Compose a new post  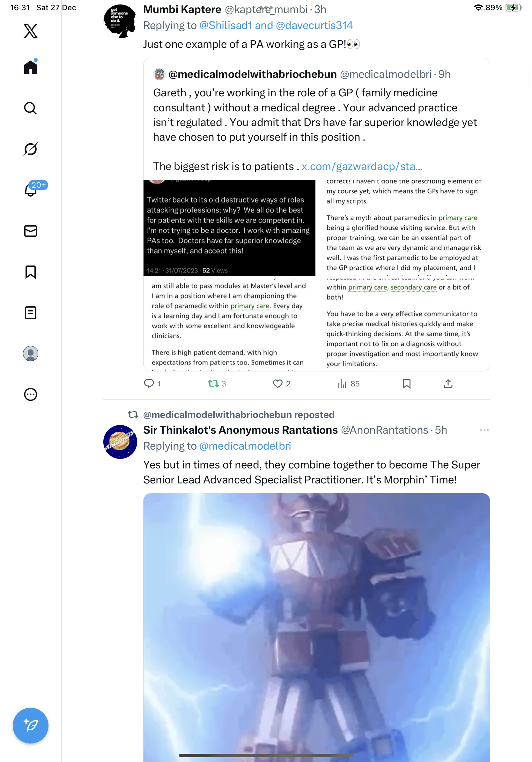[31, 726]
